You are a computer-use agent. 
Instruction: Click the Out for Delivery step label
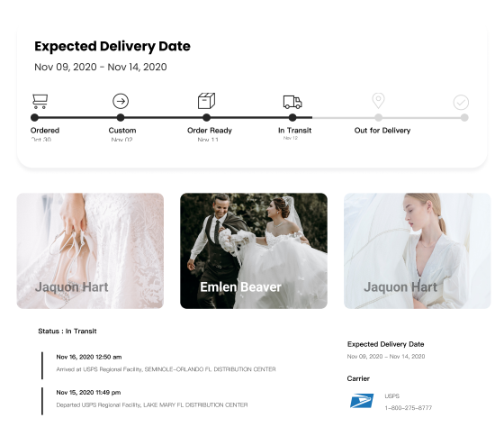pos(382,131)
